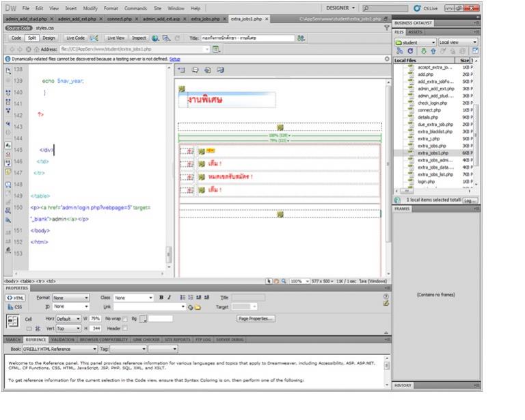The width and height of the screenshot is (525, 420).
Task: Open the CS Live button
Action: pos(426,8)
